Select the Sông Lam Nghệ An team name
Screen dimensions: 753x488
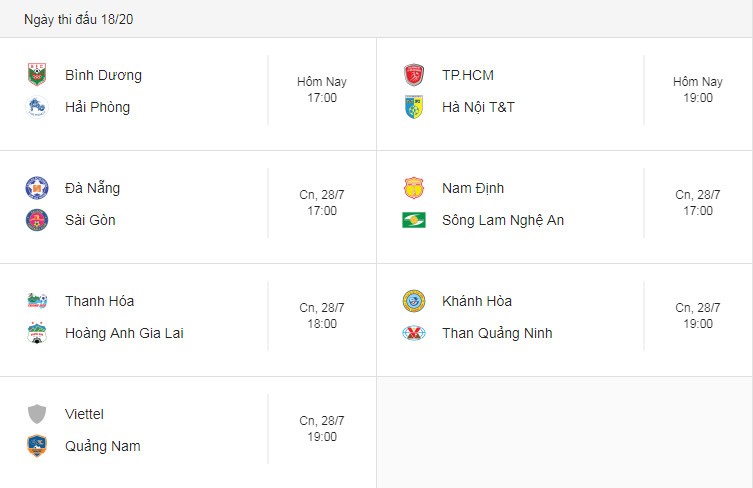coord(503,220)
